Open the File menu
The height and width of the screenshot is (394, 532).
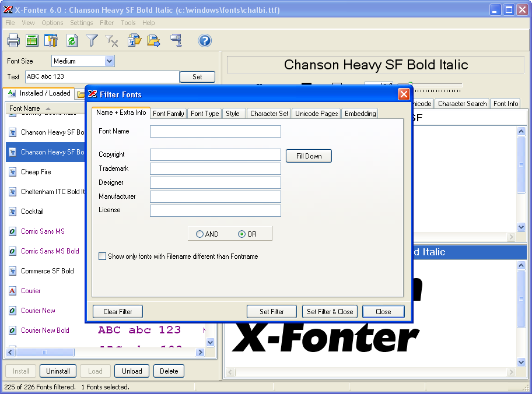(x=10, y=23)
